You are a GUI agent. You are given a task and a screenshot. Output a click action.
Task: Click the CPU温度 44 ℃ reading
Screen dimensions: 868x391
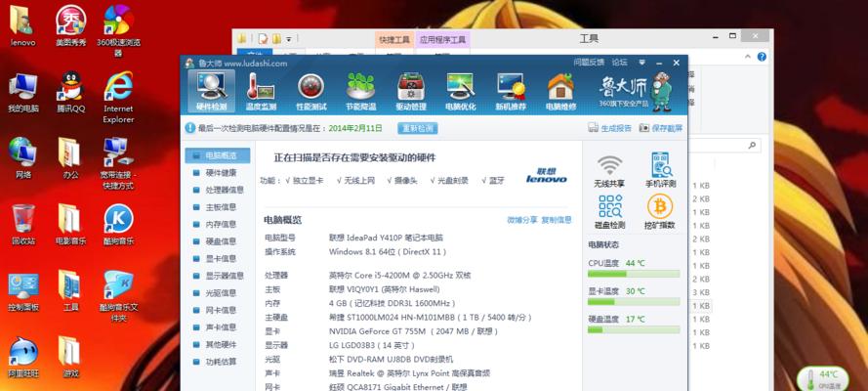tap(616, 263)
